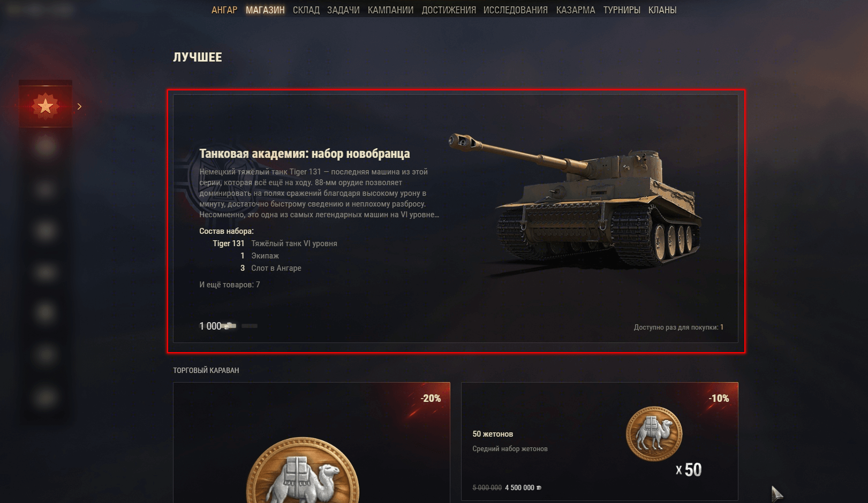
Task: Click "И ещё товаров: 7" text
Action: pos(230,285)
